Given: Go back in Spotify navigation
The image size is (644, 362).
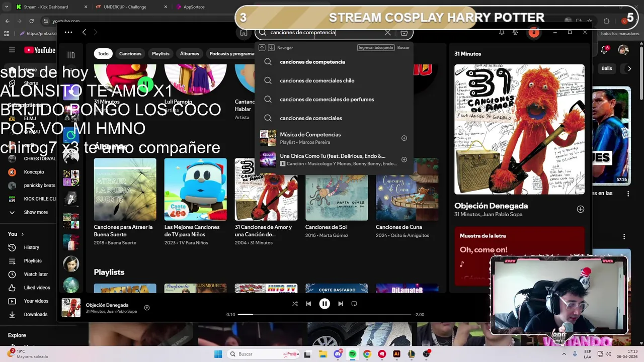Looking at the screenshot, I should pyautogui.click(x=84, y=32).
